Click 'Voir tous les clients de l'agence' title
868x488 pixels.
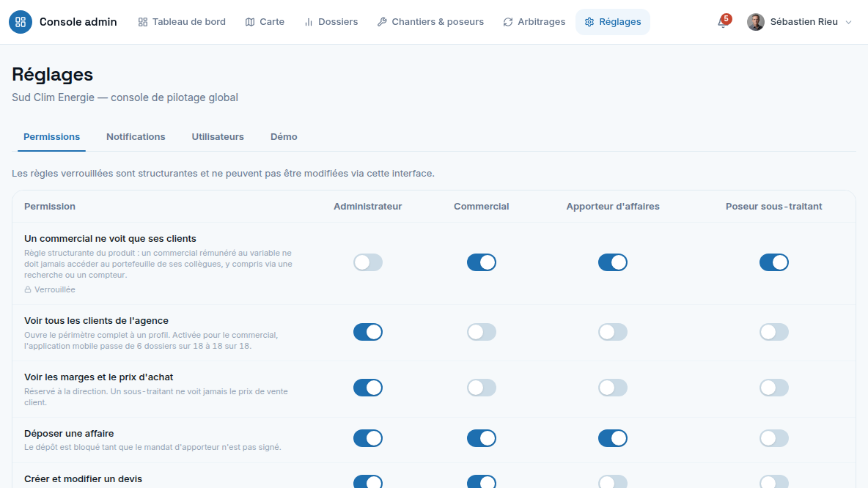click(x=96, y=320)
